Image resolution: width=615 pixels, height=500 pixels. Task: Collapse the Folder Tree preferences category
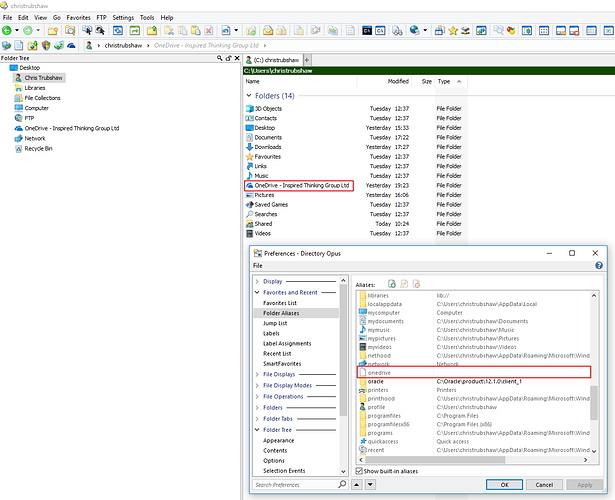(257, 430)
